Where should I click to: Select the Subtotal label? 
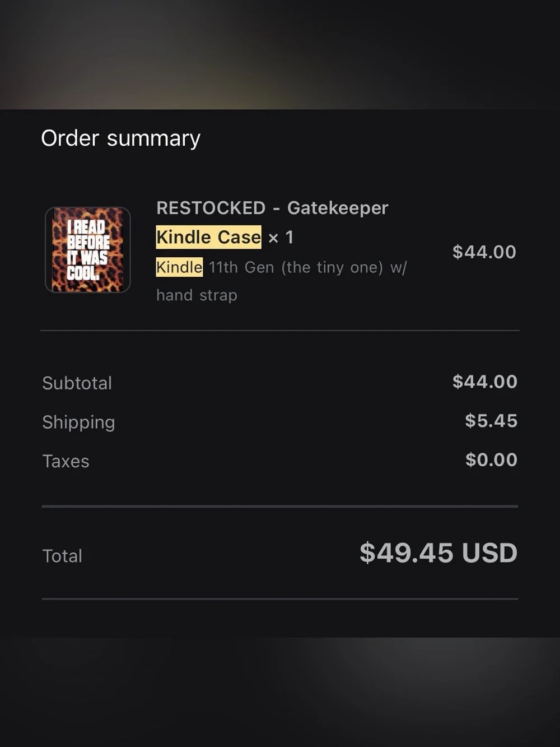[x=77, y=383]
